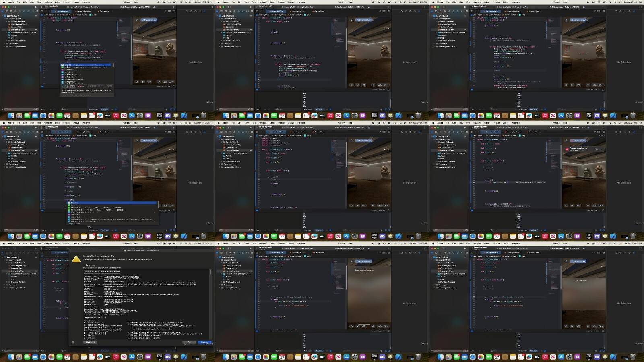
Task: Click Hide Details button in crash report dialog
Action: (x=90, y=342)
